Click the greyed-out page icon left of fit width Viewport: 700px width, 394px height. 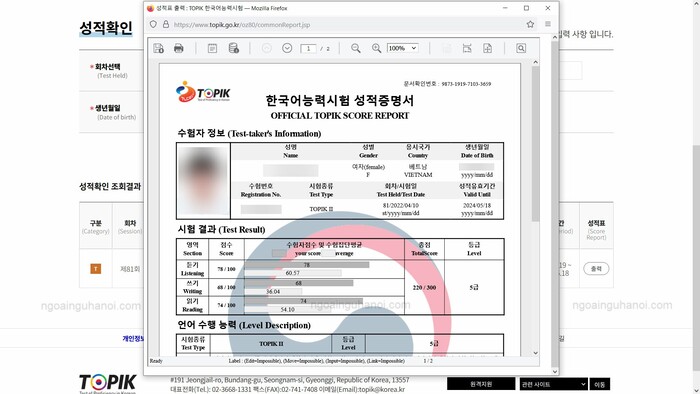click(446, 48)
